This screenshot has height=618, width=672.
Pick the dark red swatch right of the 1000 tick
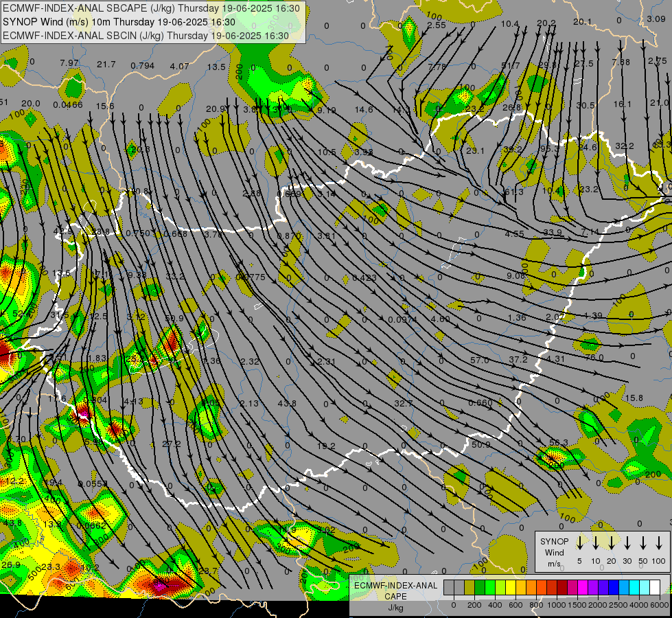click(x=562, y=587)
